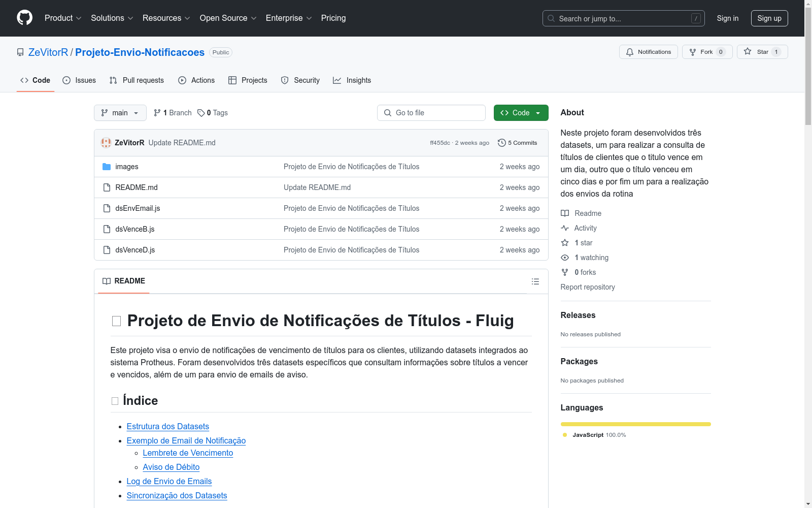Click the slash shortcut key icon in search
This screenshot has width=812, height=508.
(x=696, y=18)
